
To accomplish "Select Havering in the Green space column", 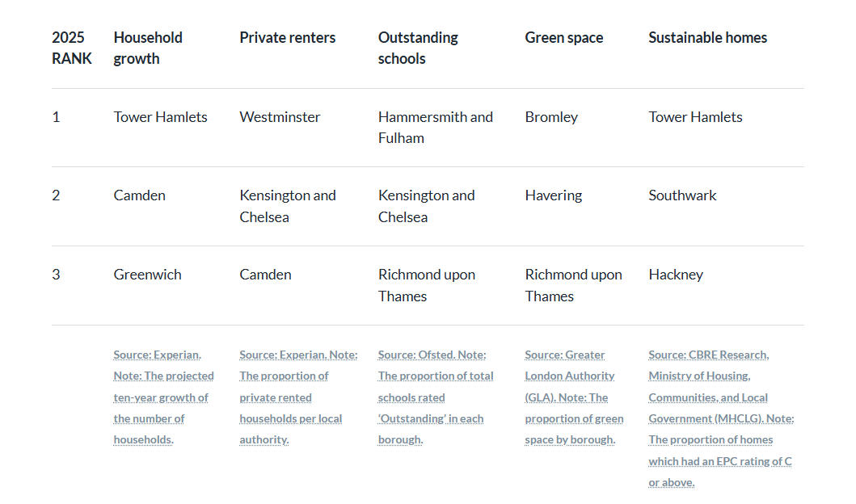I will [x=554, y=195].
